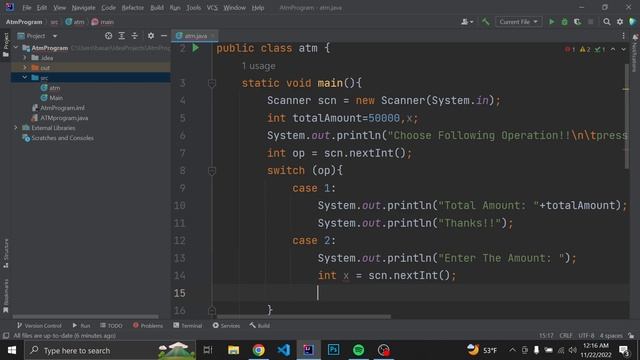This screenshot has width=640, height=360.
Task: Hide the Project tool window
Action: [164, 36]
